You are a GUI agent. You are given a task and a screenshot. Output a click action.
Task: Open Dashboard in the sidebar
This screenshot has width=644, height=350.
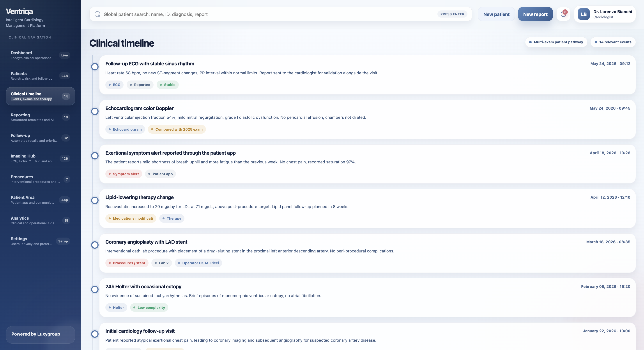40,55
